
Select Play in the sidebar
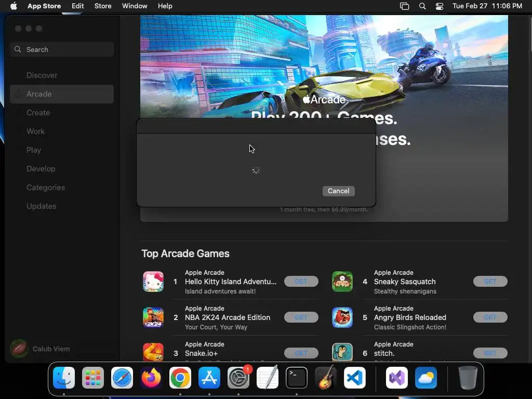tap(62, 150)
